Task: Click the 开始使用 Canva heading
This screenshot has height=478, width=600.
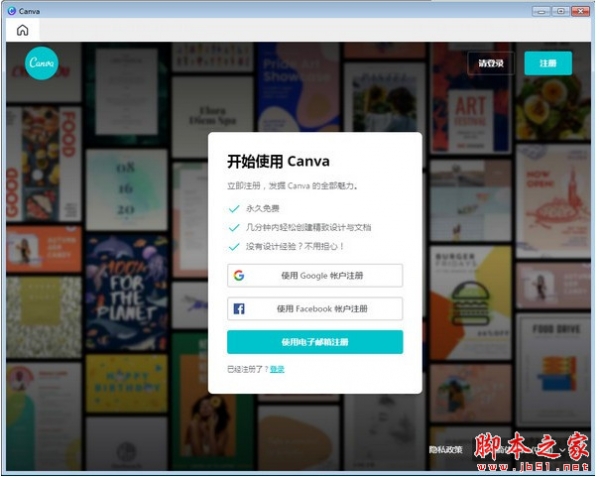Action: [278, 162]
